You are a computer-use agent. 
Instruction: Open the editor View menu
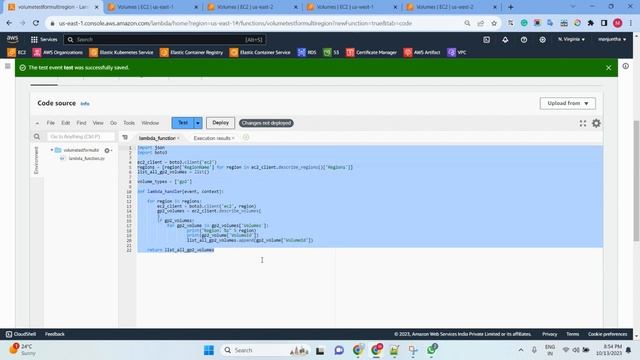(x=98, y=123)
